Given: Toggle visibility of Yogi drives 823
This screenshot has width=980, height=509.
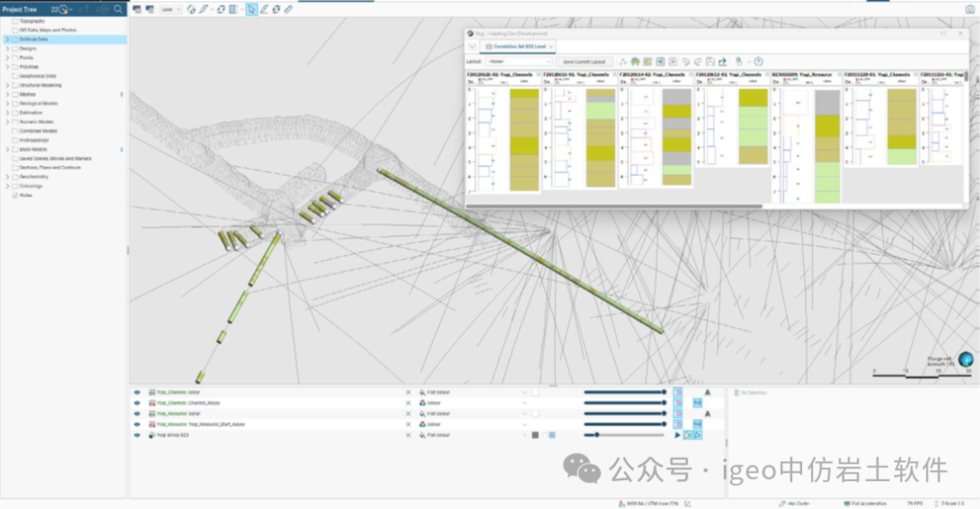Looking at the screenshot, I should point(138,436).
